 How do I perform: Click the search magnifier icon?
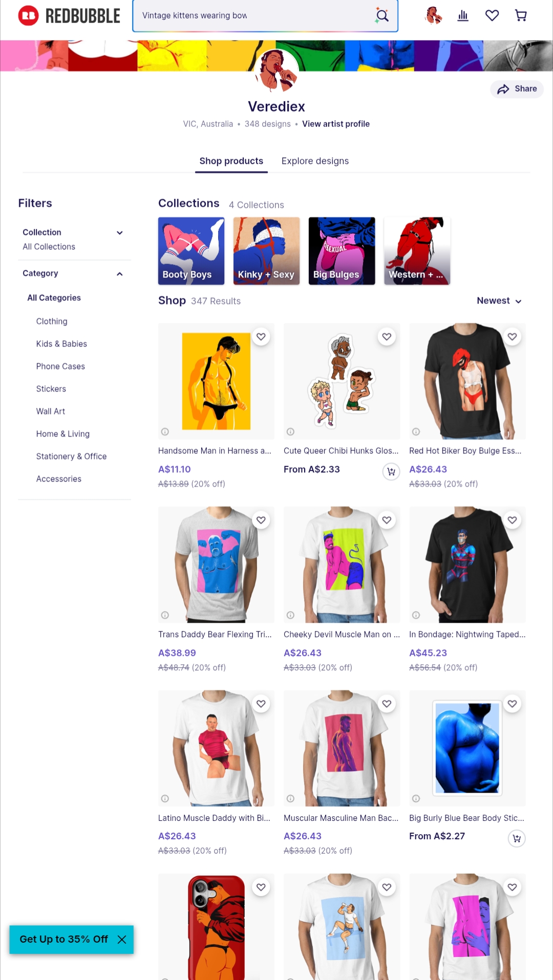[x=382, y=16]
